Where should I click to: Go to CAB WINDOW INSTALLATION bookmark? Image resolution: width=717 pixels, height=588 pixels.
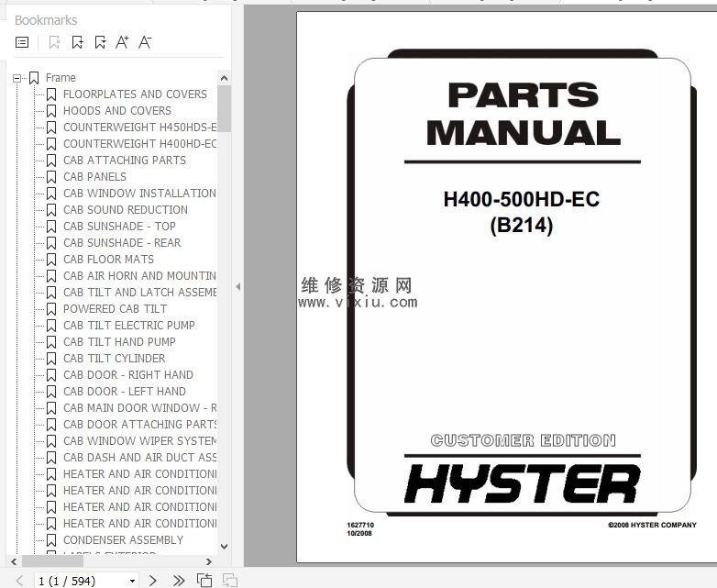(140, 194)
